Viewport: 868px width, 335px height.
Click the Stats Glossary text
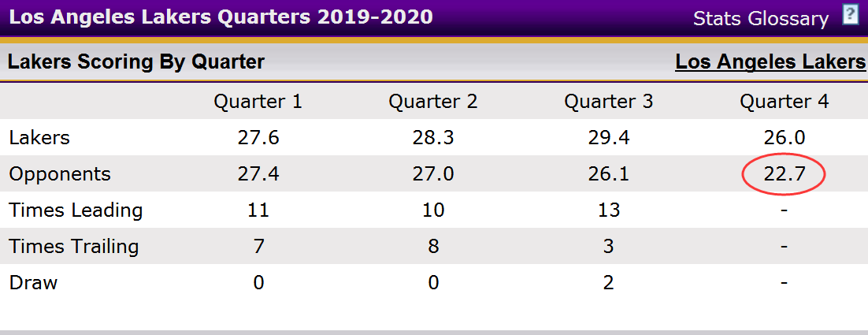click(x=761, y=18)
